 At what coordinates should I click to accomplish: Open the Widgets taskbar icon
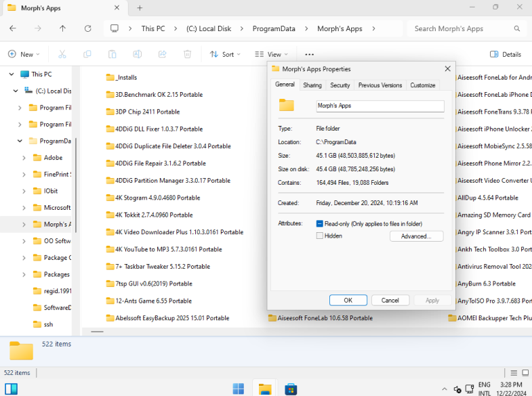click(12, 389)
